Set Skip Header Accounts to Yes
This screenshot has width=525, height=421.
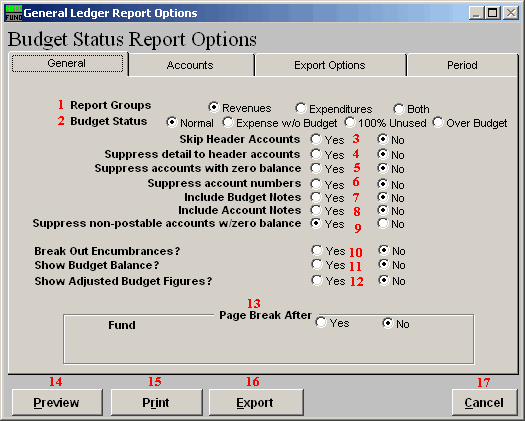click(315, 139)
